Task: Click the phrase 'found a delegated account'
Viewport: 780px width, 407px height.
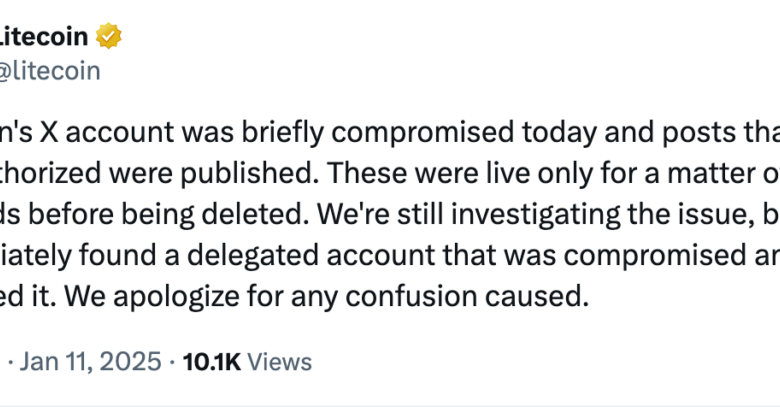Action: click(258, 256)
